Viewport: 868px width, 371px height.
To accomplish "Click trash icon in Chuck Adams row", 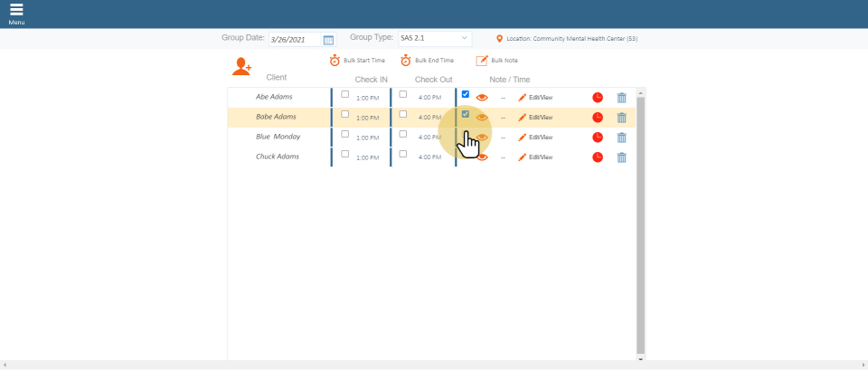I will point(621,157).
